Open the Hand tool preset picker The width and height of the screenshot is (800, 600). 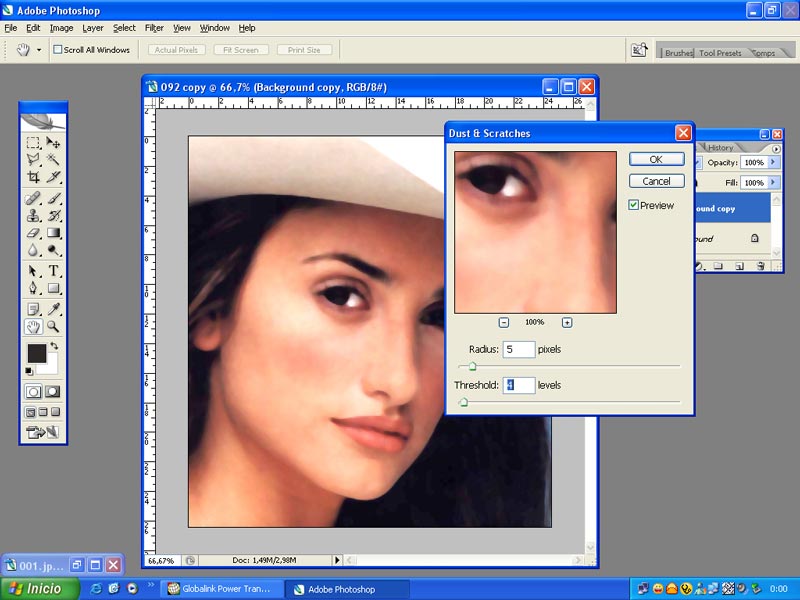(39, 49)
